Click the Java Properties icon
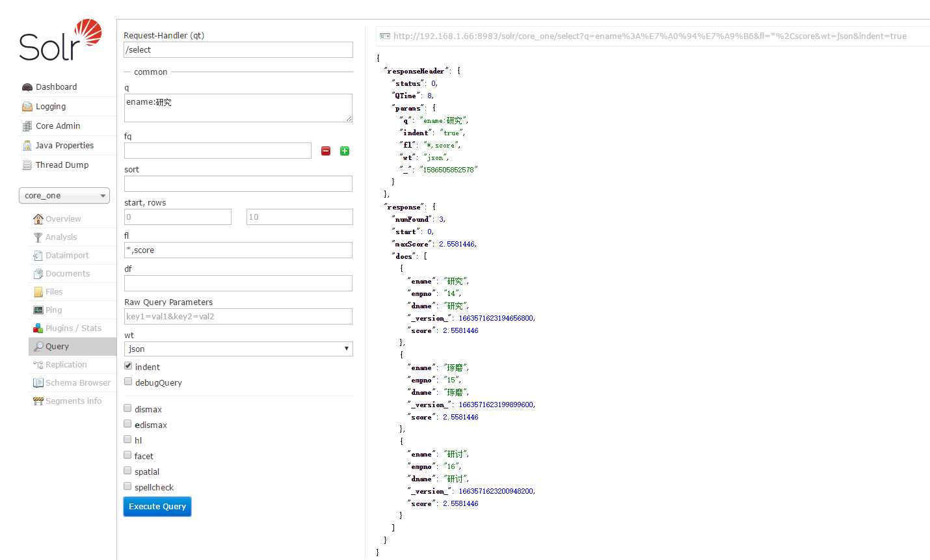 click(x=27, y=146)
